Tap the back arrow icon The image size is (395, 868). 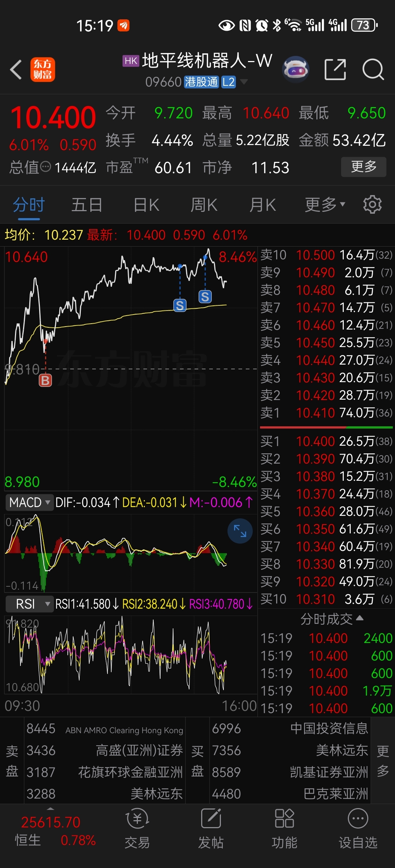[x=16, y=69]
